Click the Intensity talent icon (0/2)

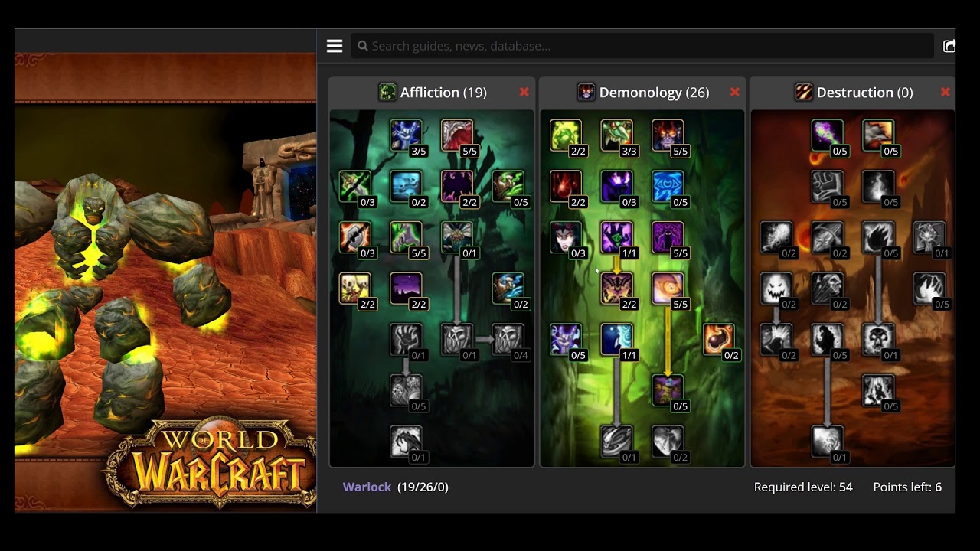[x=776, y=289]
